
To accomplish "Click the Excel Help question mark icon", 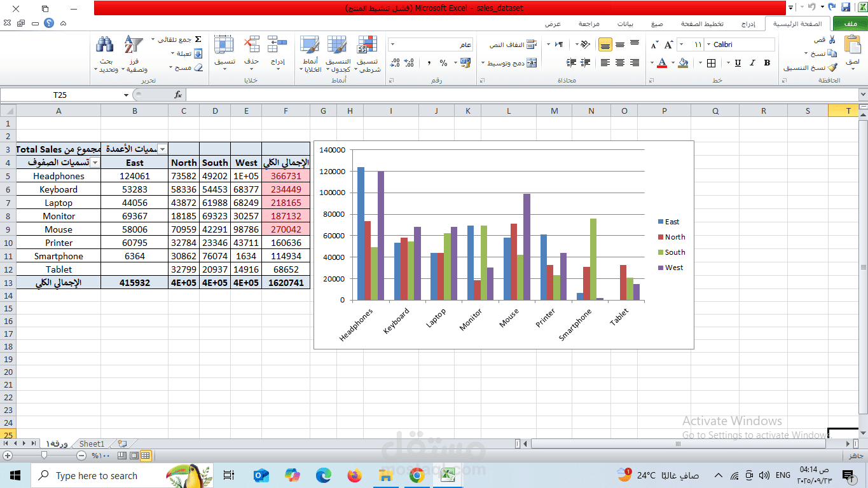I will coord(49,23).
